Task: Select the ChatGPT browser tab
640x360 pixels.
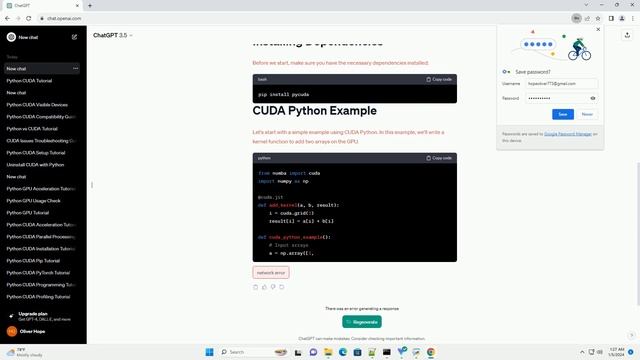Action: click(43, 6)
